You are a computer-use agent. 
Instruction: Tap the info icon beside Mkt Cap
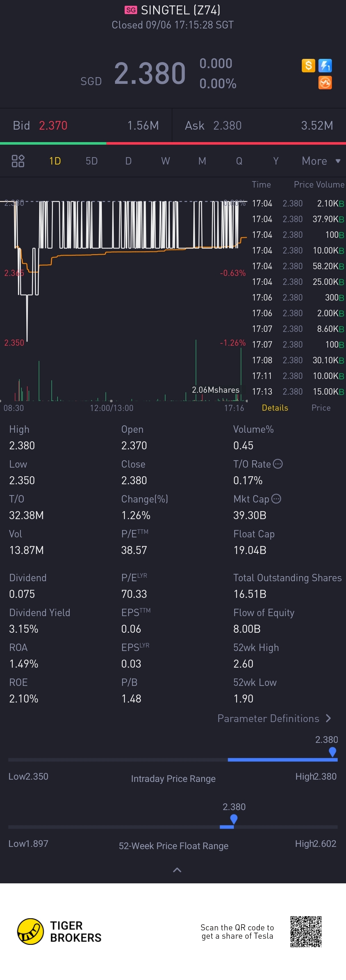(x=276, y=499)
